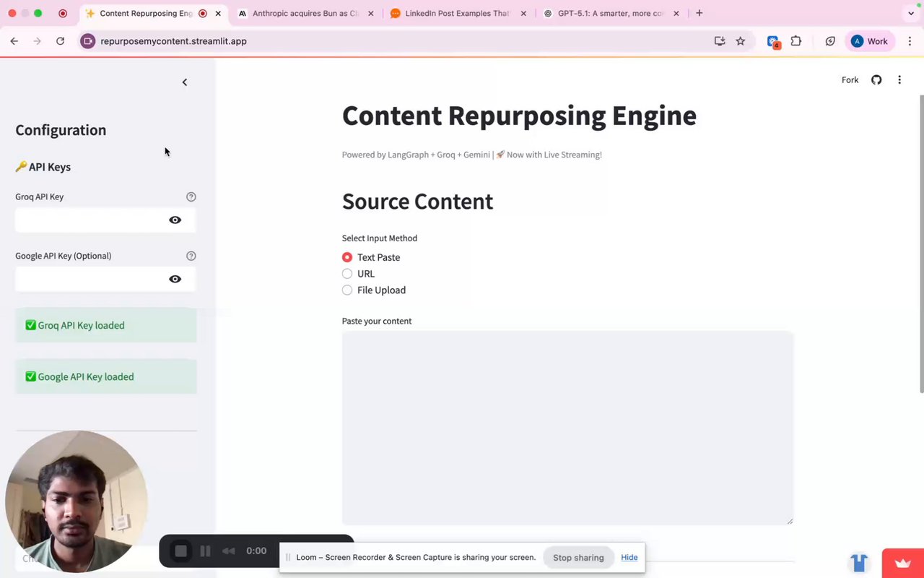Click the Configuration heading
This screenshot has width=924, height=578.
[61, 130]
